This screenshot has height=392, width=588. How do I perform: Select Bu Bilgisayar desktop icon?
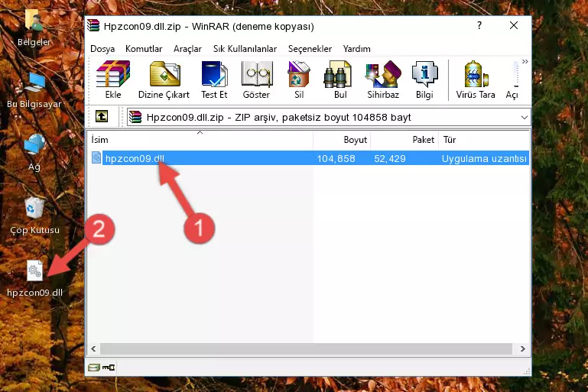34,90
